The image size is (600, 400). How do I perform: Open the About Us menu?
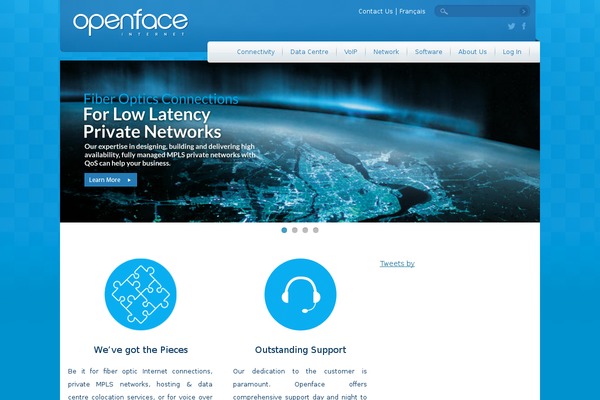pyautogui.click(x=473, y=52)
